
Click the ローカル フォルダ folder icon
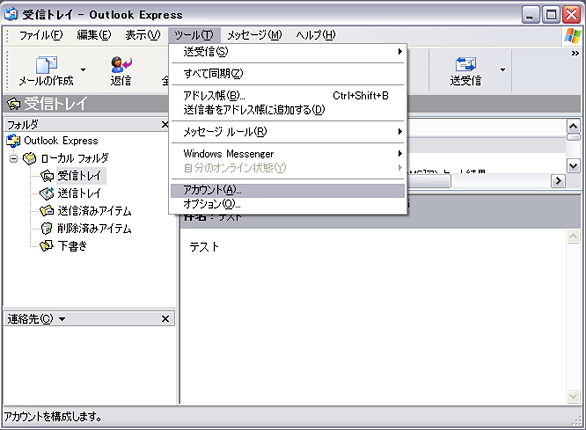tap(30, 158)
